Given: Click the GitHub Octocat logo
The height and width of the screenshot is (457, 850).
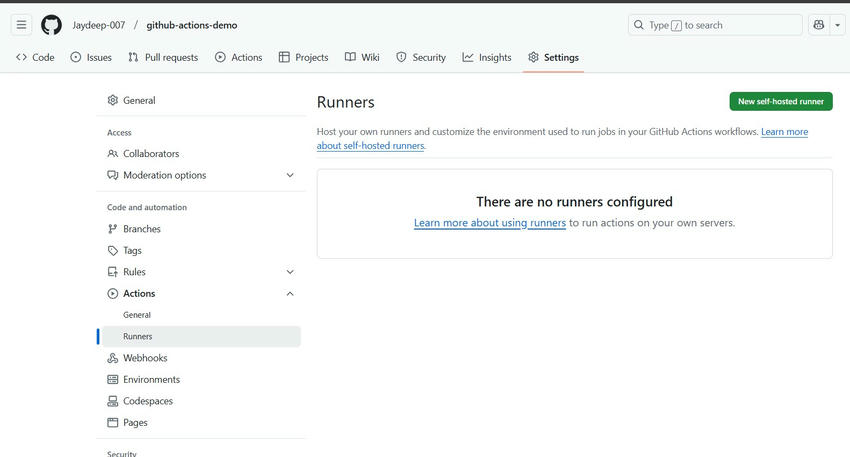Looking at the screenshot, I should (x=51, y=25).
